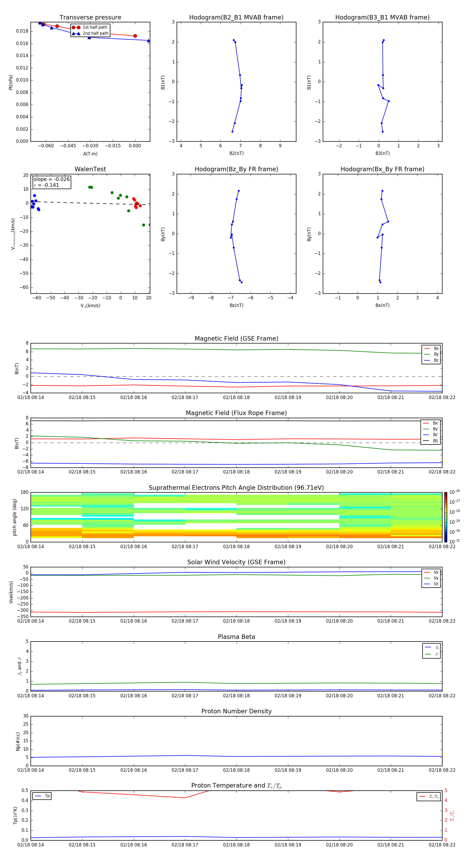Click the 'A(T·m)' axis label
473x868 pixels.
click(x=90, y=154)
